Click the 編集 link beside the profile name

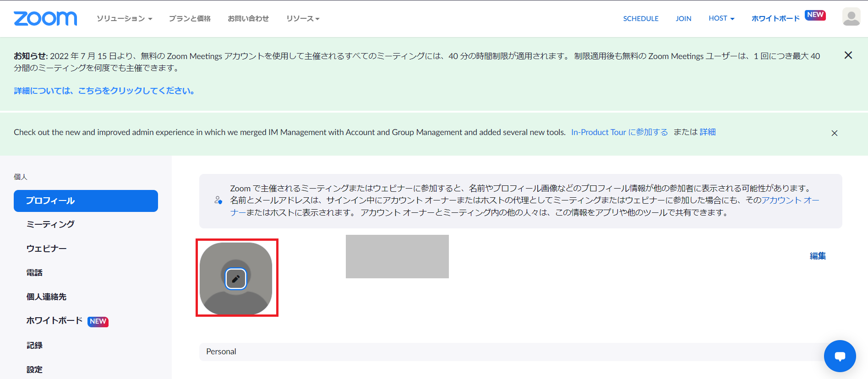coord(817,256)
